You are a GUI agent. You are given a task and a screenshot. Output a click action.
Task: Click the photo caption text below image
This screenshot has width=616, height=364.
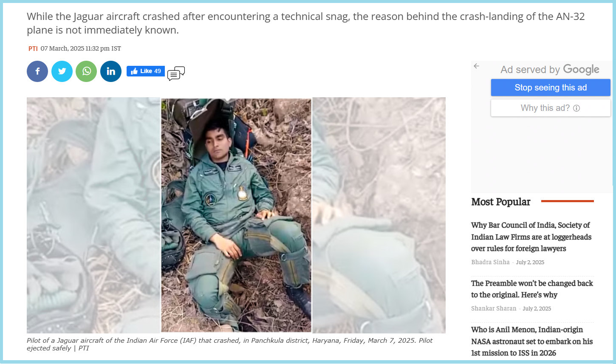(x=230, y=344)
